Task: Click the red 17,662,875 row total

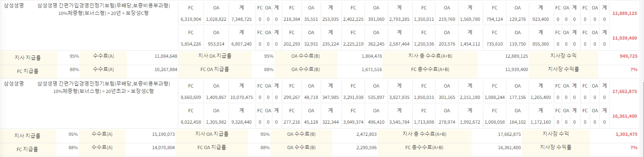Action: click(625, 91)
